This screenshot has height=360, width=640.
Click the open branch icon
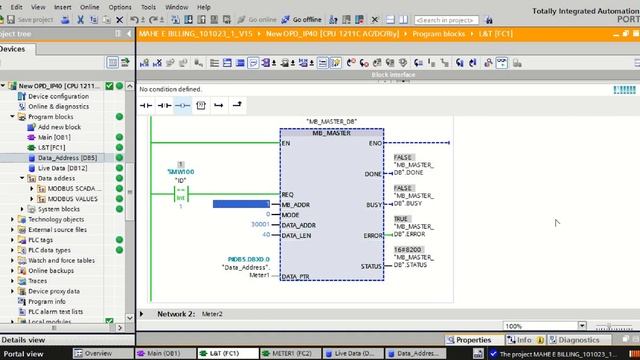click(219, 105)
